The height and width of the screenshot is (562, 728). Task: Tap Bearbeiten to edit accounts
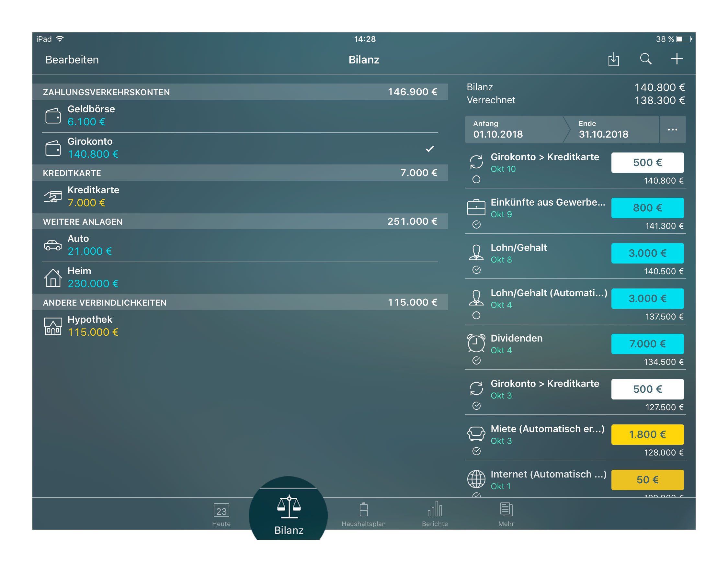click(x=72, y=60)
